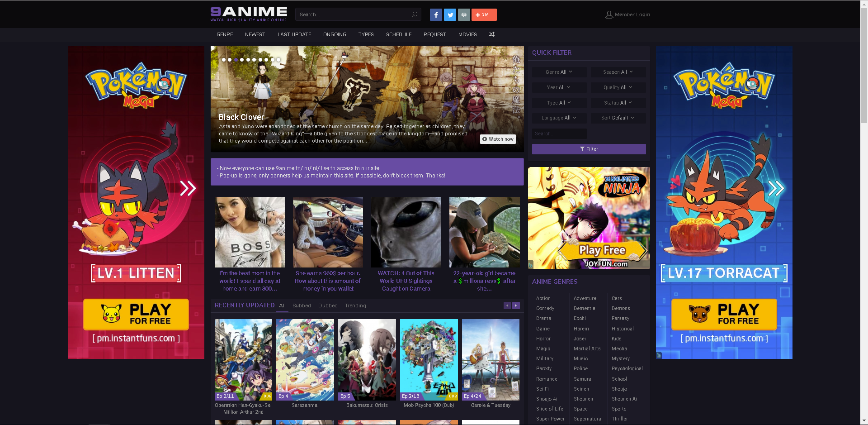Screen dimensions: 868x425
Task: Open the Bakumatsu: Crisis thumbnail
Action: tap(367, 360)
